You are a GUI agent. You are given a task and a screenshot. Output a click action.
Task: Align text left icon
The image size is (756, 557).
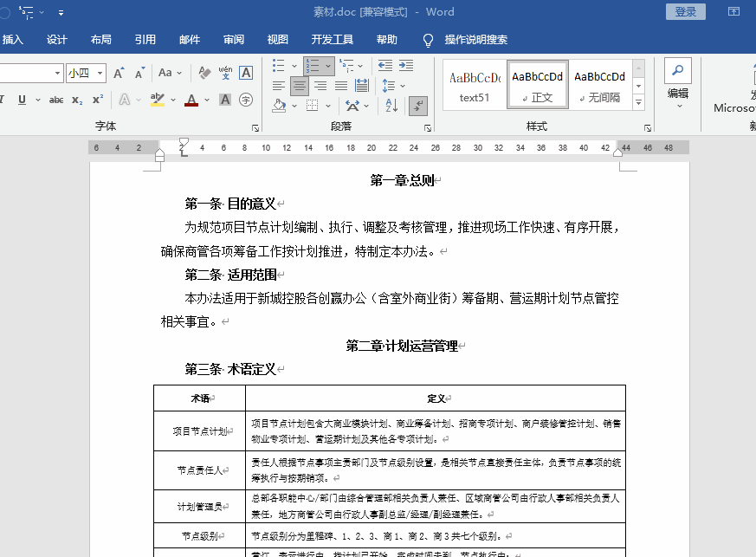(278, 87)
